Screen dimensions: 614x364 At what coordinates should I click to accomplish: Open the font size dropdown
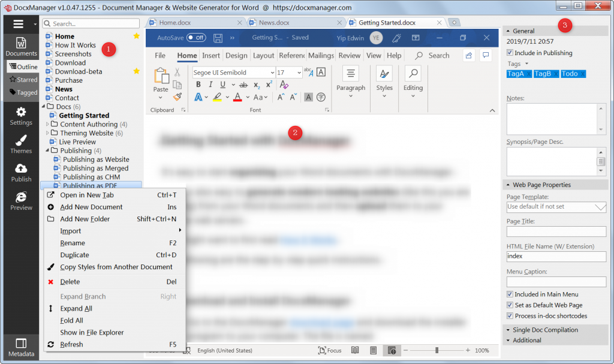[x=299, y=73]
